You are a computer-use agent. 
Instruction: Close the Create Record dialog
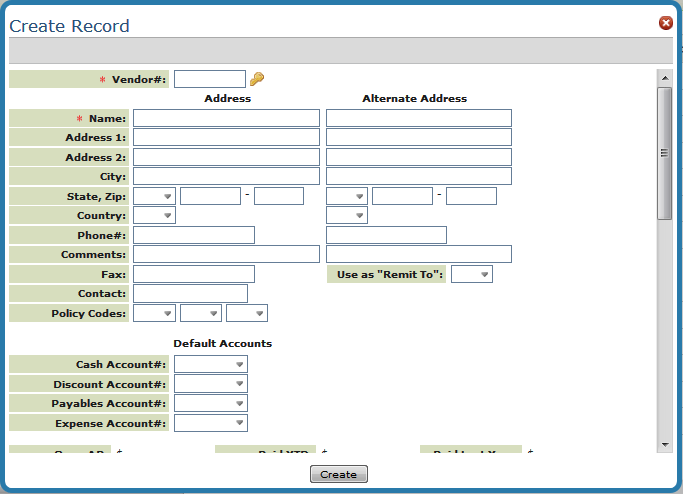coord(665,23)
